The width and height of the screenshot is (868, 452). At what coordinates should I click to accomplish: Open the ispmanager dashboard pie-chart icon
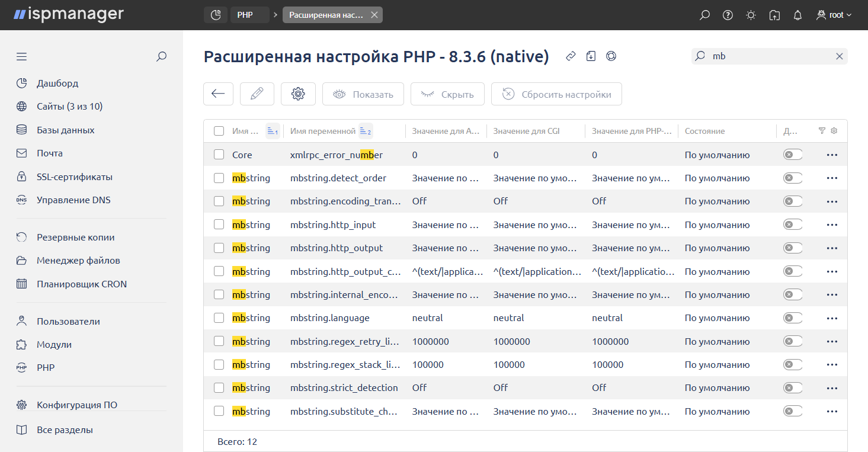tap(216, 14)
